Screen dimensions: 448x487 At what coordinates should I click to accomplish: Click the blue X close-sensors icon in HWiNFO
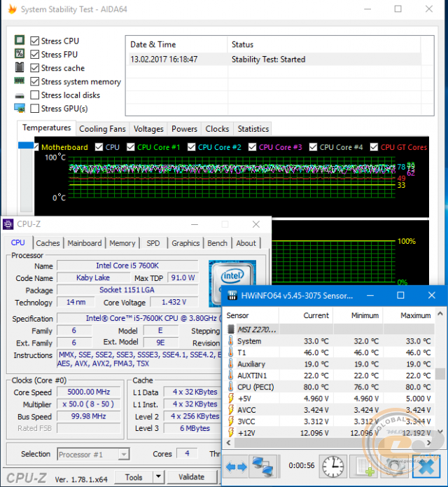[x=426, y=467]
